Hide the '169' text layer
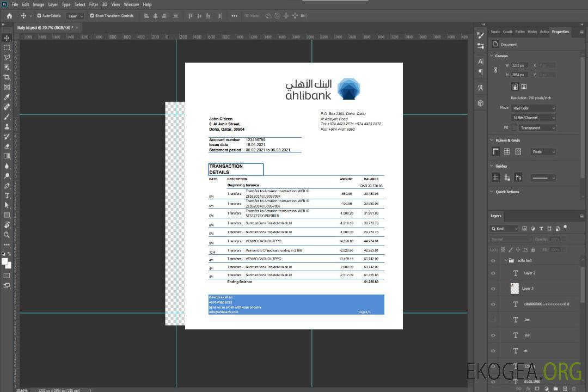 (493, 335)
